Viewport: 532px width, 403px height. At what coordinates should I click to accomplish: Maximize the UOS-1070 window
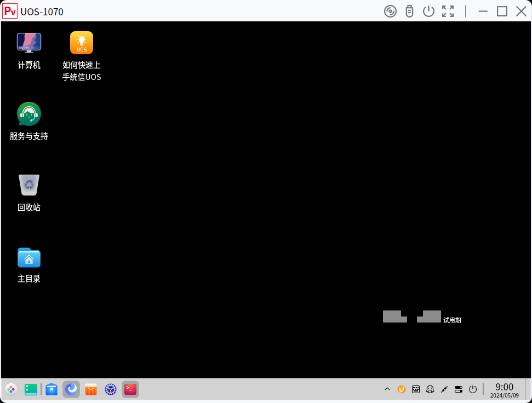click(x=502, y=11)
